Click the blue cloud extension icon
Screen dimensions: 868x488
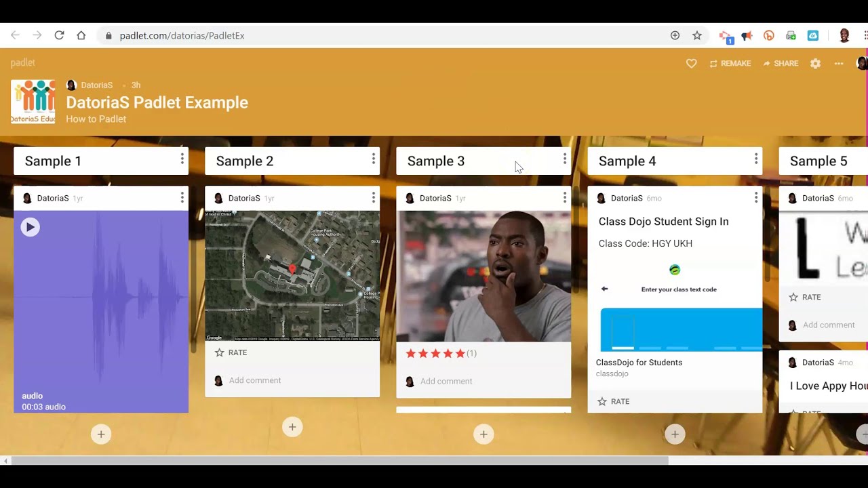812,35
